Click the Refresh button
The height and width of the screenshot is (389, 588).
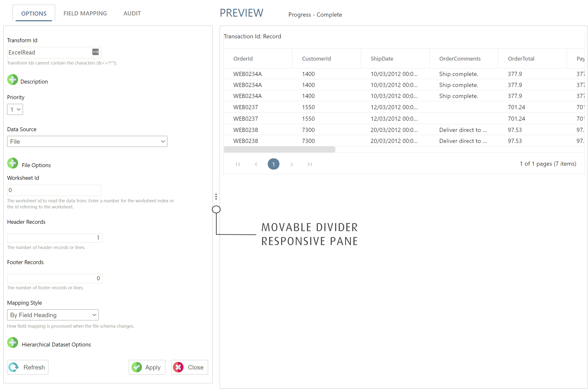tap(28, 367)
